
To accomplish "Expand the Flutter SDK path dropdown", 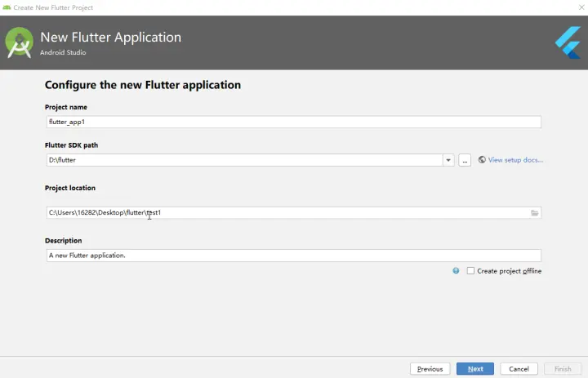I will point(448,160).
